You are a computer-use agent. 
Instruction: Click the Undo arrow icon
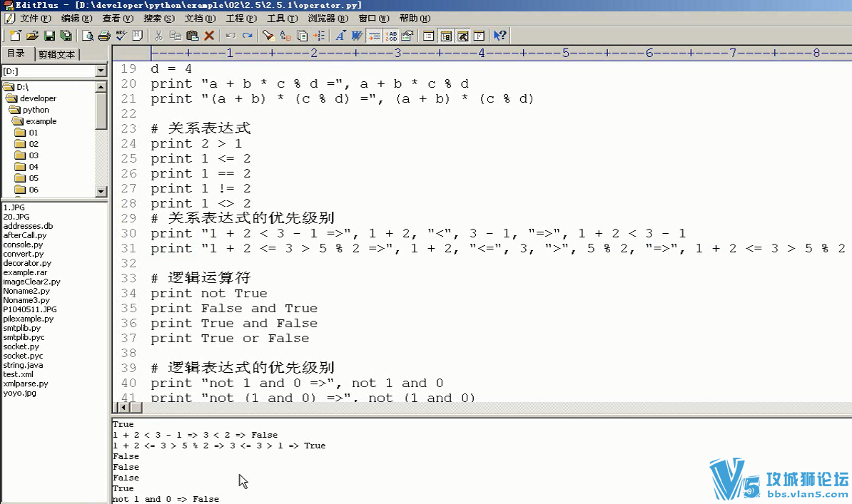(230, 36)
